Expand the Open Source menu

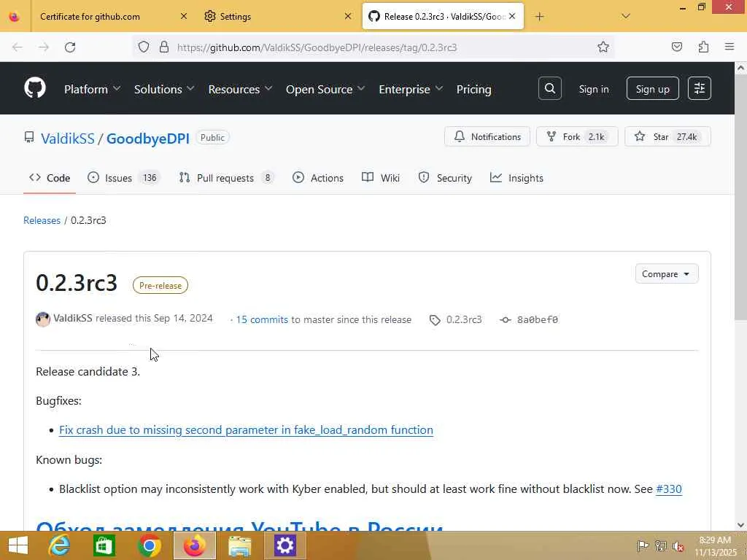[x=325, y=89]
